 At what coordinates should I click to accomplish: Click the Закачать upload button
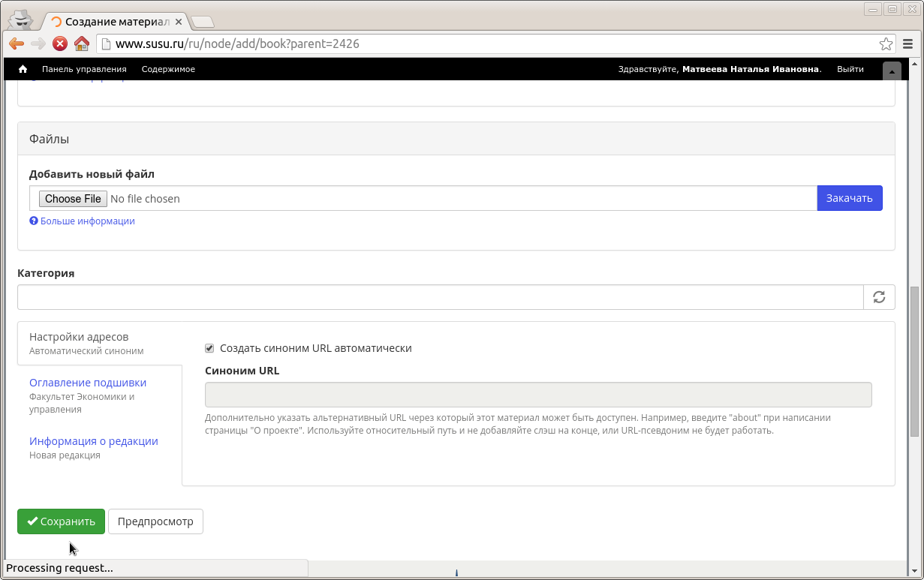[x=849, y=198]
